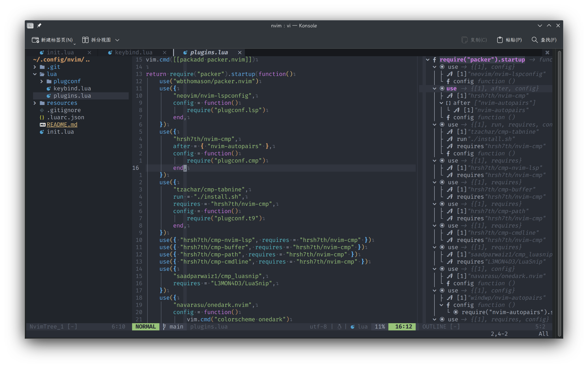The height and width of the screenshot is (368, 588).
Task: Expand the .git folder
Action: pos(35,67)
